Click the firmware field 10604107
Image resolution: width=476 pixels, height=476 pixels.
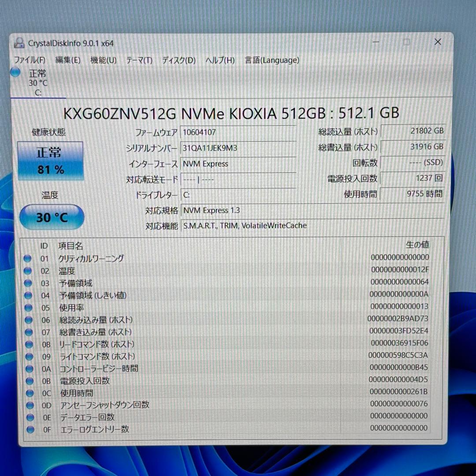pos(238,132)
